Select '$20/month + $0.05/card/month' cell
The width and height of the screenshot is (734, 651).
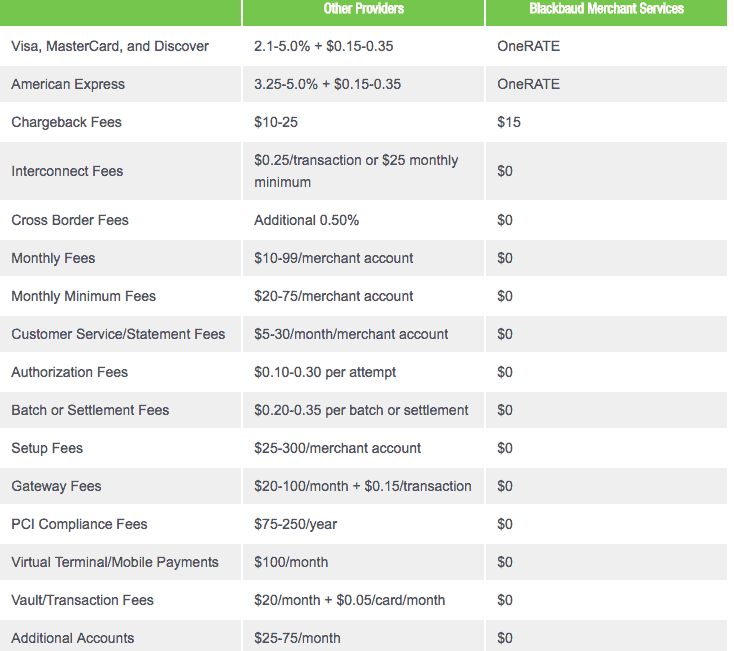(350, 600)
